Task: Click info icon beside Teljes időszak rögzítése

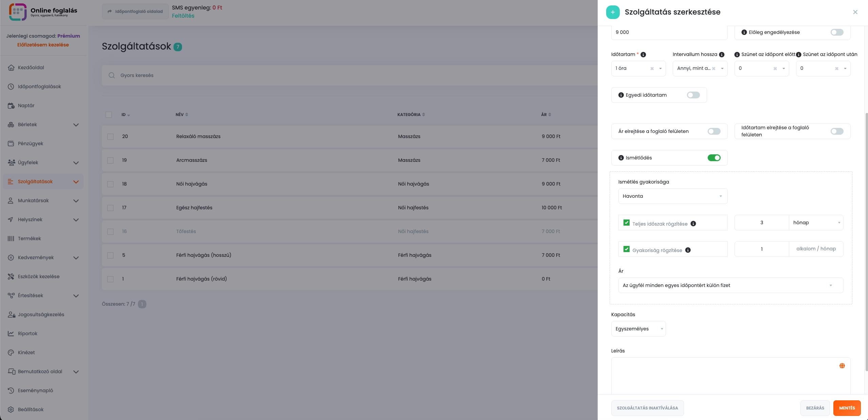Action: pyautogui.click(x=693, y=224)
